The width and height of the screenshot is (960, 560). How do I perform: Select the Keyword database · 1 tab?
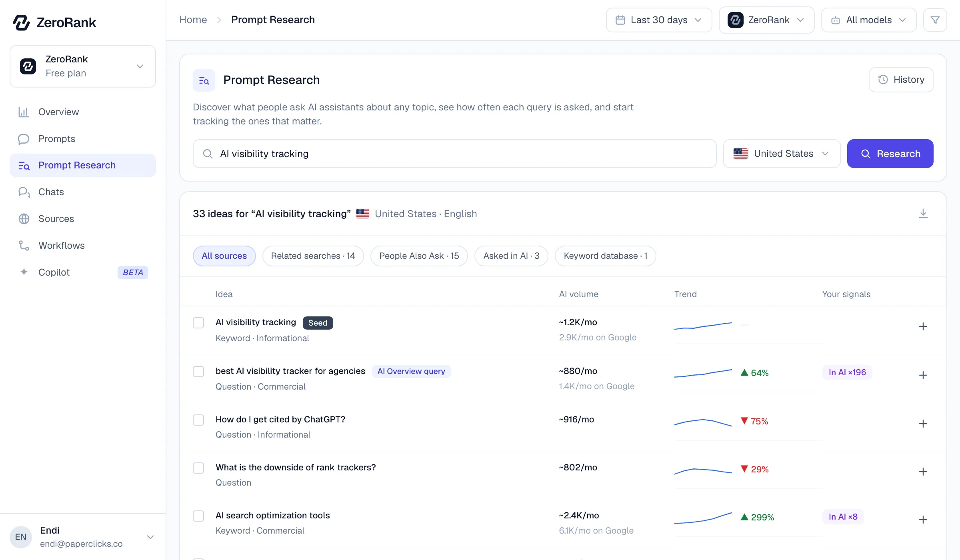pos(606,256)
